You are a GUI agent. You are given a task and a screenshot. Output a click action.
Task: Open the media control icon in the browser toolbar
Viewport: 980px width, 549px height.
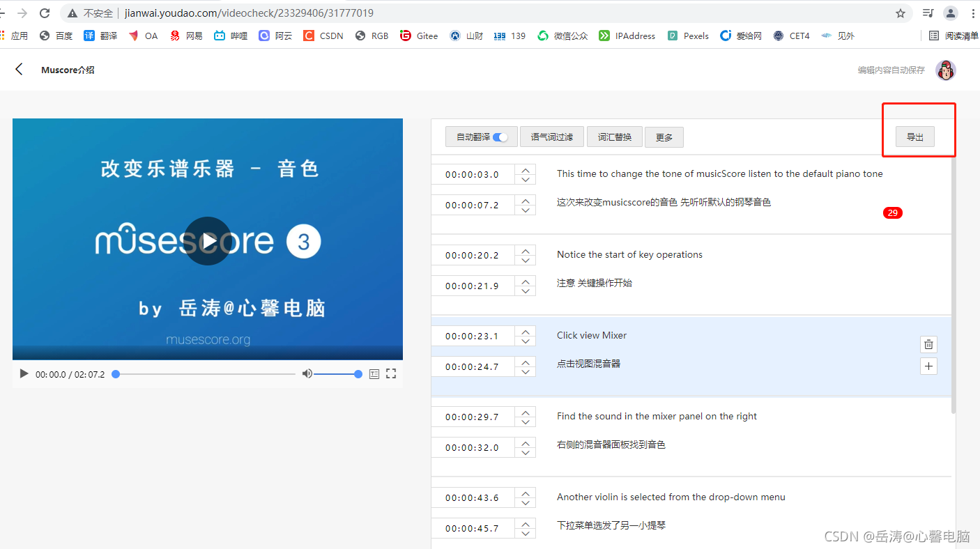(928, 13)
